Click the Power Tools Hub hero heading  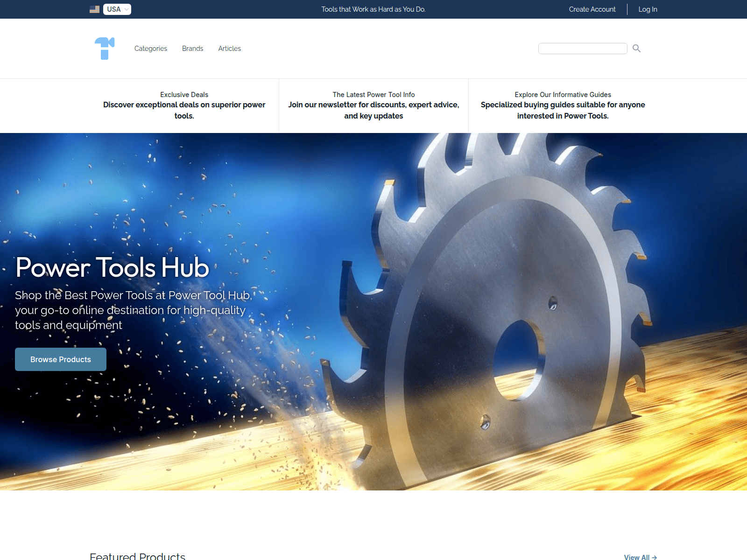point(112,267)
